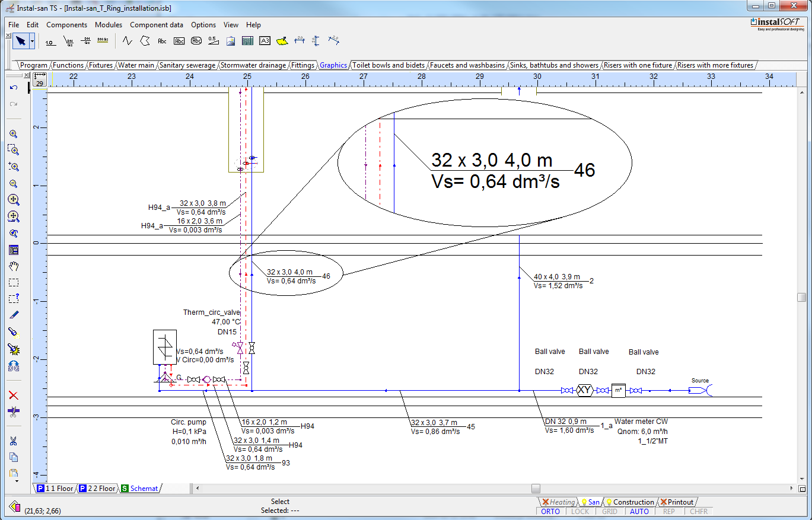Viewport: 812px width, 520px height.
Task: Toggle GRID mode in status bar
Action: pyautogui.click(x=610, y=511)
